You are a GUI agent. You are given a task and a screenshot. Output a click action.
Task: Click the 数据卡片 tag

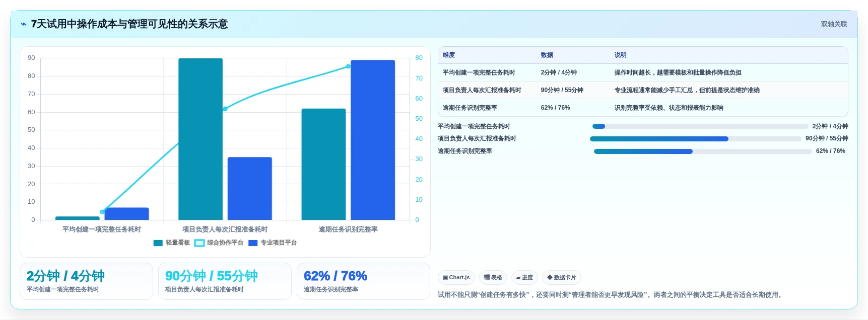click(x=562, y=278)
